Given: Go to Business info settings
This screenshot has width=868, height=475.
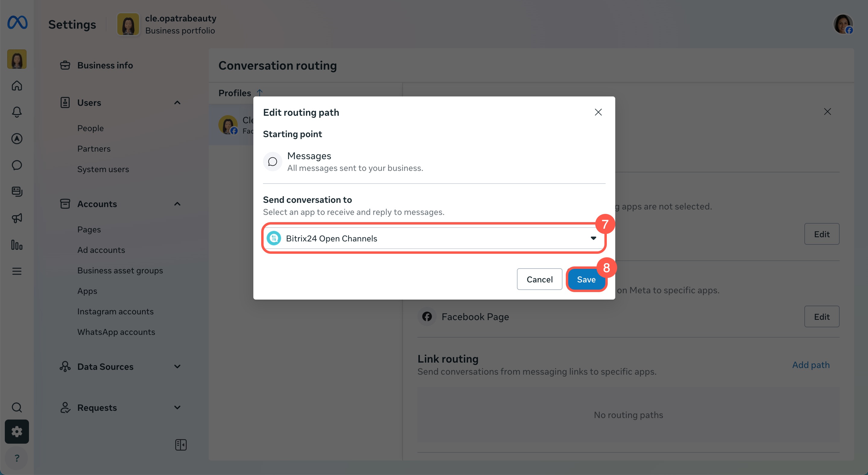Looking at the screenshot, I should pos(105,65).
